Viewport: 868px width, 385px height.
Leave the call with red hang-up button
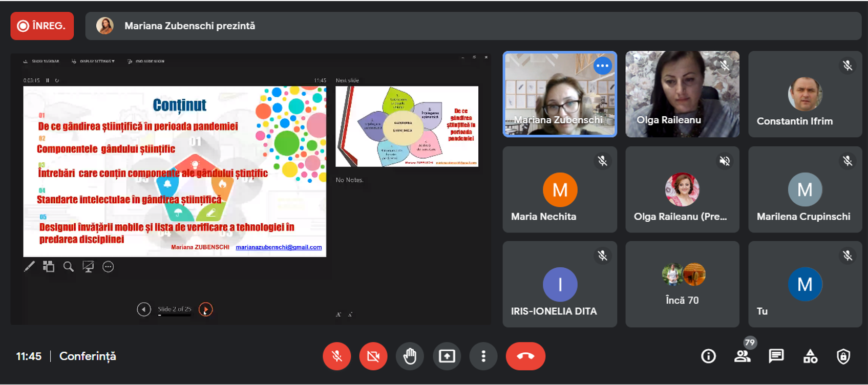coord(525,356)
